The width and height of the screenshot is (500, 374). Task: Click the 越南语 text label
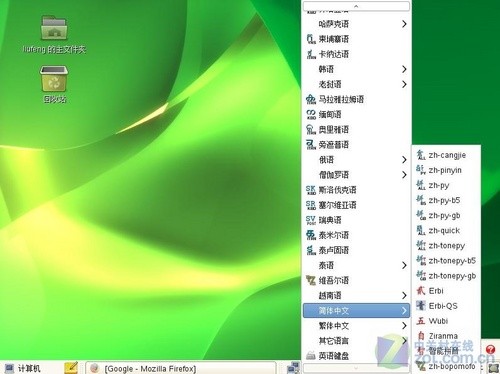pyautogui.click(x=330, y=295)
